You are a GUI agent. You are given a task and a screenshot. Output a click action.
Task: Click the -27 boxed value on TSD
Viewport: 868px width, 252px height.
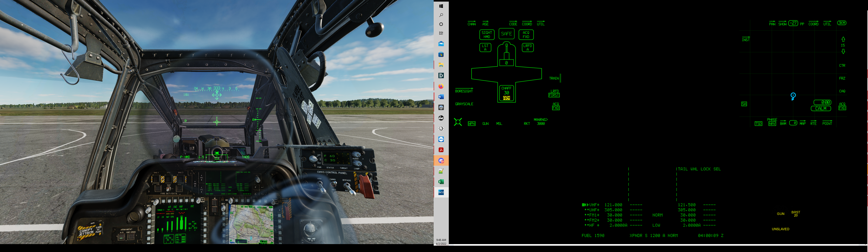coord(793,23)
